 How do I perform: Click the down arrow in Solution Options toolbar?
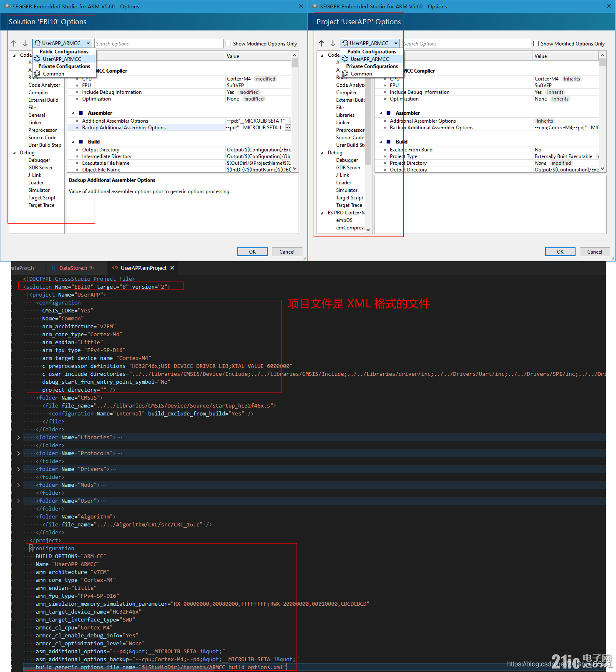(x=25, y=43)
